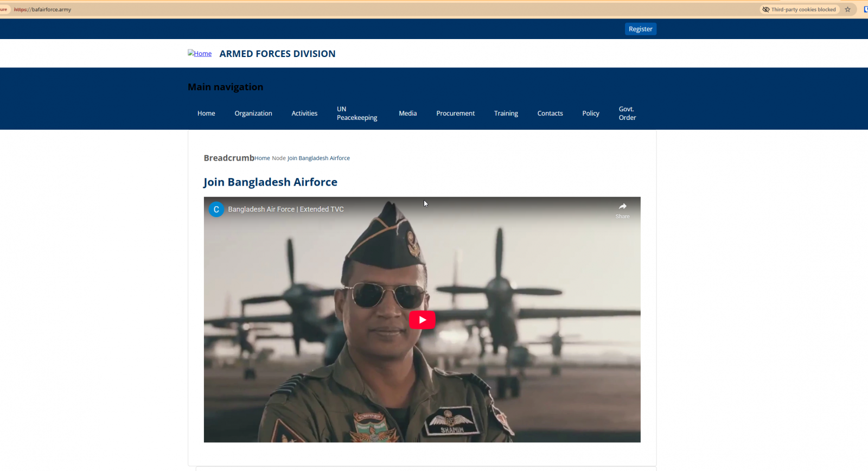The width and height of the screenshot is (868, 471).
Task: Click the Home logo image link
Action: click(x=200, y=53)
